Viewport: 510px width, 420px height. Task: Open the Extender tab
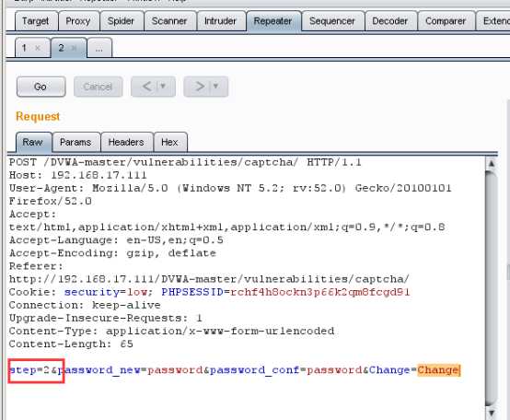click(493, 21)
